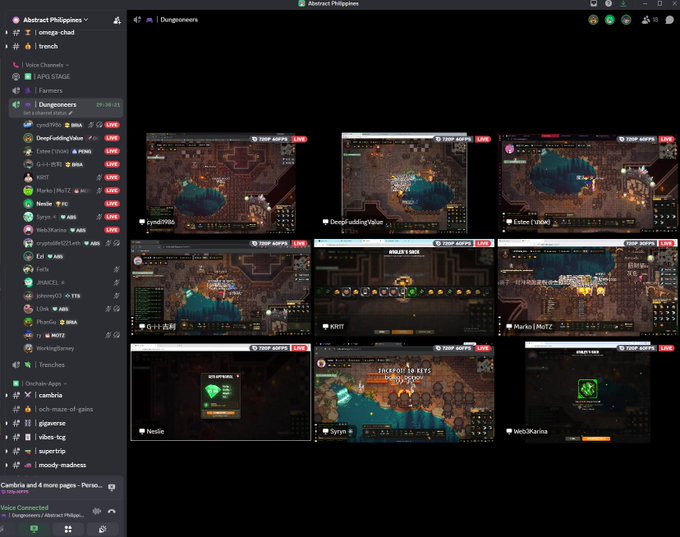This screenshot has width=680, height=537.
Task: Click the speaker icon in the Dungeoneers header
Action: coord(137,20)
